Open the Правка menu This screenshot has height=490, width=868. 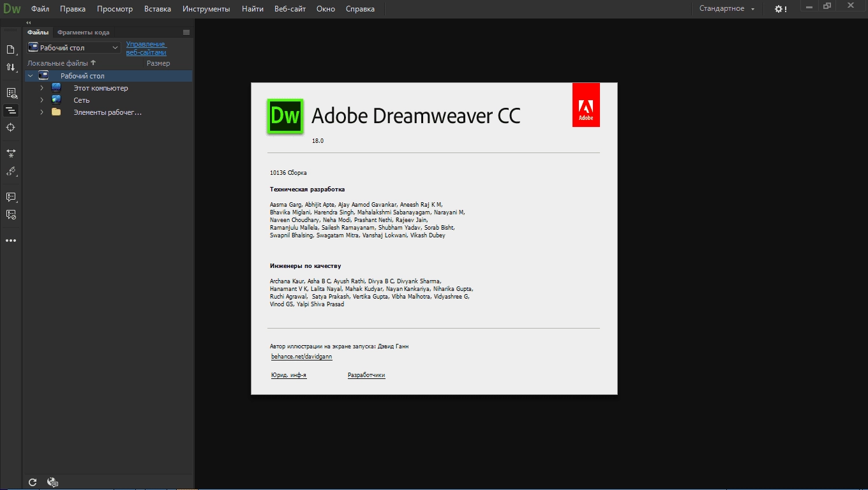[x=73, y=9]
